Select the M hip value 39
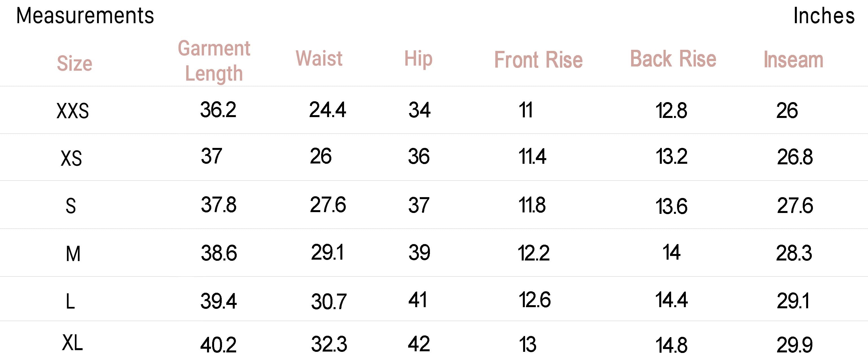The height and width of the screenshot is (364, 868). click(x=419, y=252)
